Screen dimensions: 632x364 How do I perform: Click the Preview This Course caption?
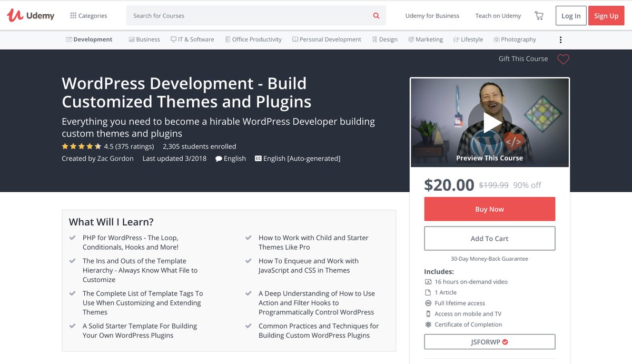pyautogui.click(x=489, y=158)
